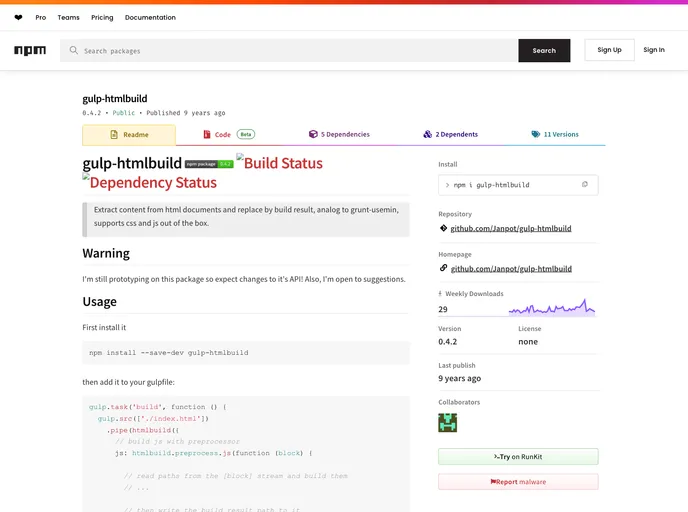688x512 pixels.
Task: Click the npm install --save-dev code block
Action: [x=246, y=353]
